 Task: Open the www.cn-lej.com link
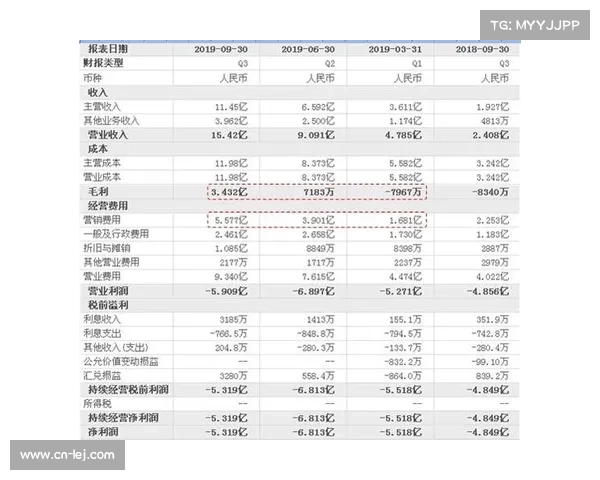tap(68, 455)
